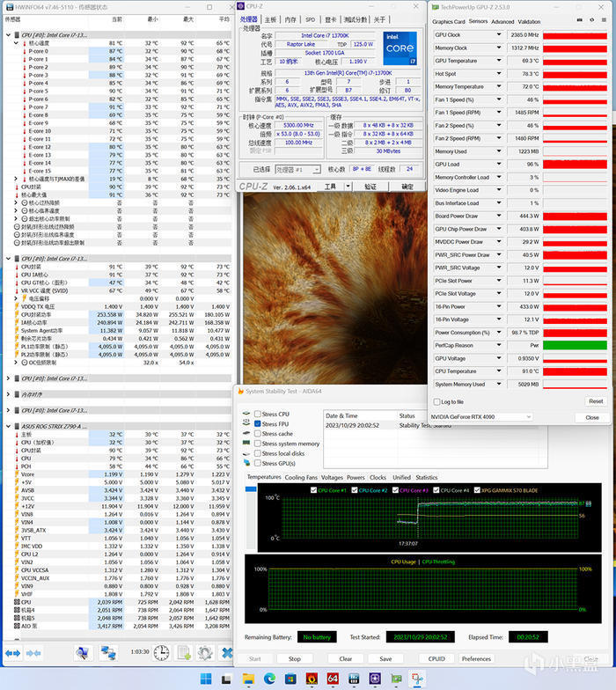Click the GPU-Z screenshot camera icon
The image size is (616, 690).
[579, 20]
